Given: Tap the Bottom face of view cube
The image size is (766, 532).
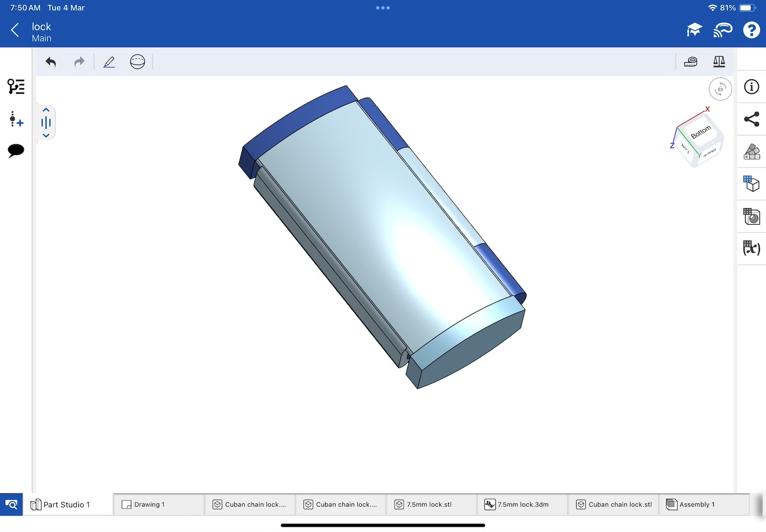Looking at the screenshot, I should [701, 132].
